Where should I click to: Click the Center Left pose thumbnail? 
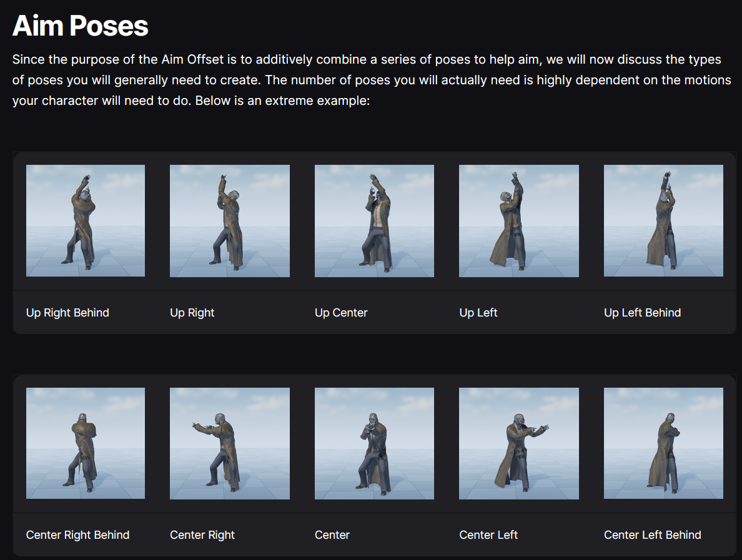518,443
